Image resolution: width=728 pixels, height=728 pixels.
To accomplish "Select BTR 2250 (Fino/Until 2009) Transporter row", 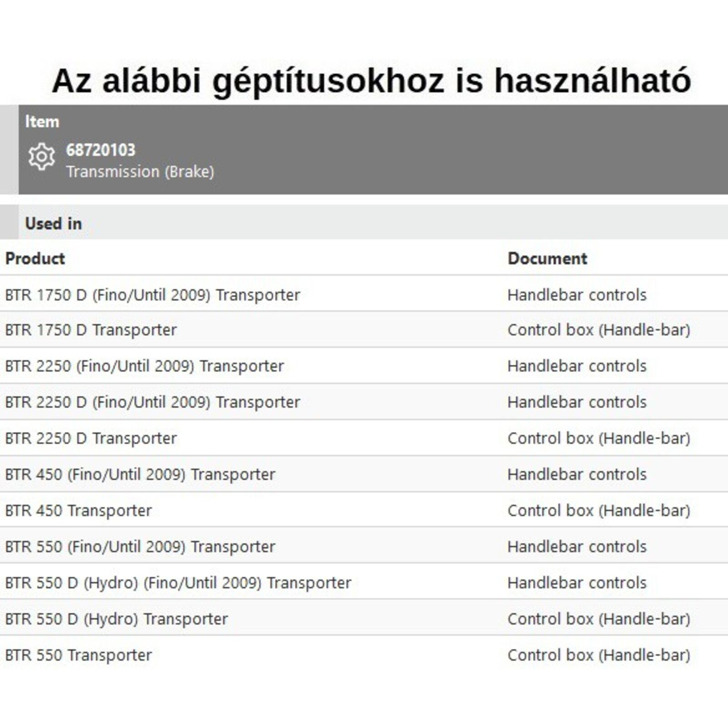I will tap(144, 366).
